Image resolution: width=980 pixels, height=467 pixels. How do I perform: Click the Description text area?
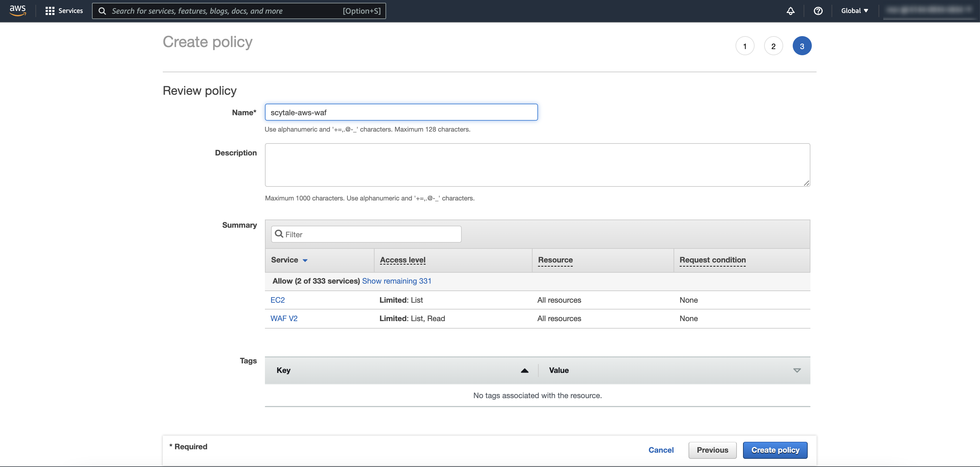pyautogui.click(x=537, y=165)
